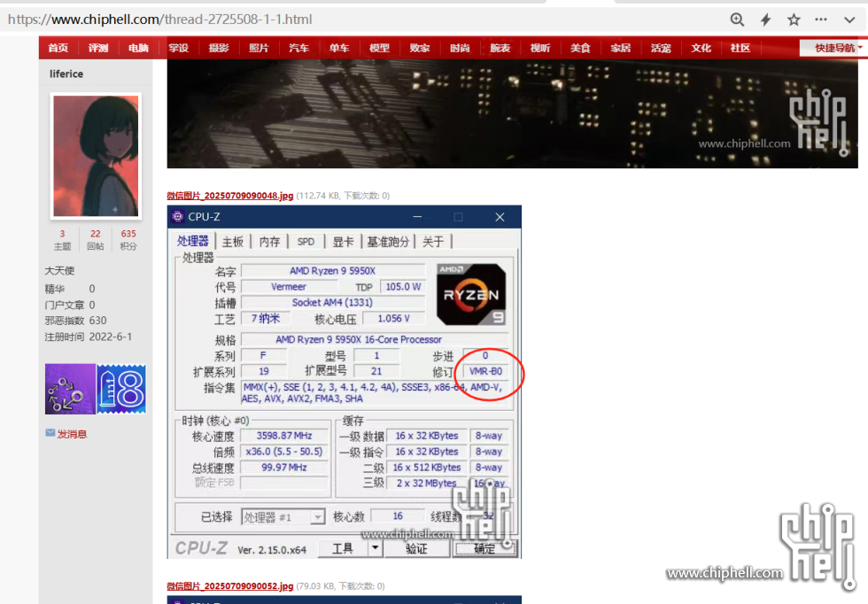Expand the 快捷导航 quick navigation dropdown

pyautogui.click(x=835, y=48)
